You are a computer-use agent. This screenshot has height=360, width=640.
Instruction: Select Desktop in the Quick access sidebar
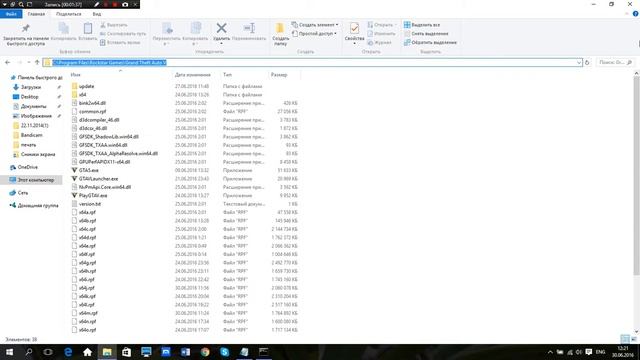coord(29,97)
